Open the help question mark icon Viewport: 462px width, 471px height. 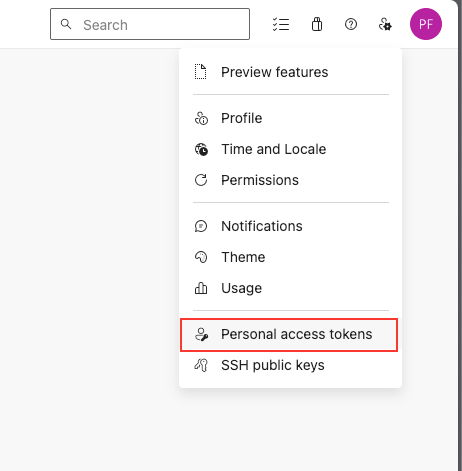351,24
